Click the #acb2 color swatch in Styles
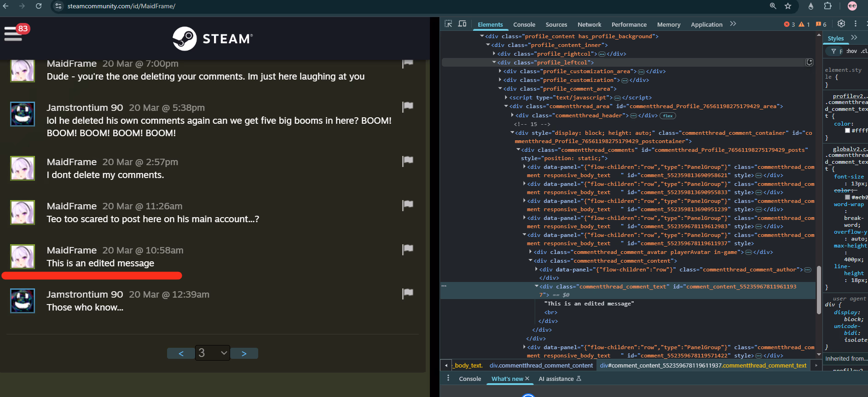 (848, 197)
